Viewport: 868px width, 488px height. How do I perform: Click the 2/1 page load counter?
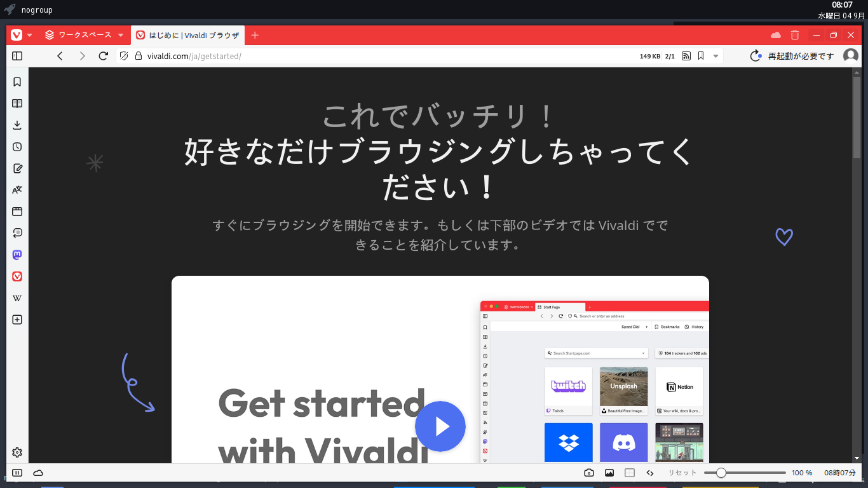pyautogui.click(x=670, y=56)
